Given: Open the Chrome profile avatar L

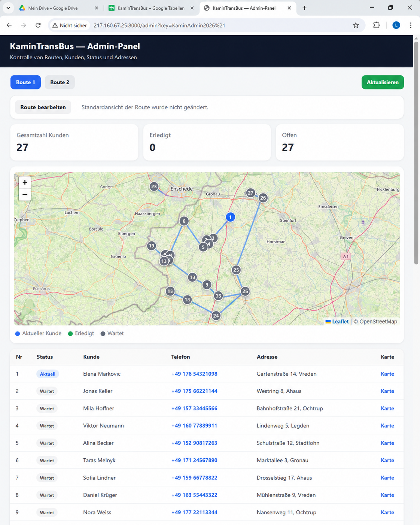Looking at the screenshot, I should 396,25.
